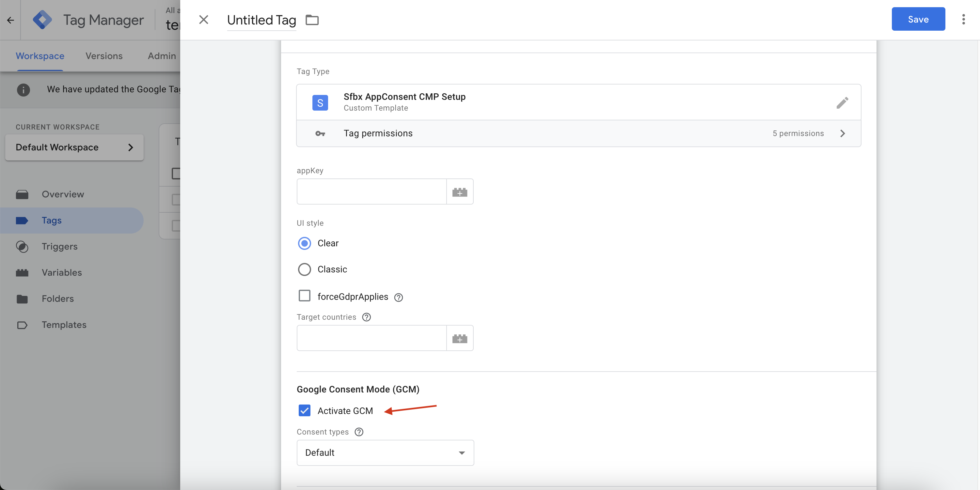Click the Untitled Tag name field

point(261,20)
